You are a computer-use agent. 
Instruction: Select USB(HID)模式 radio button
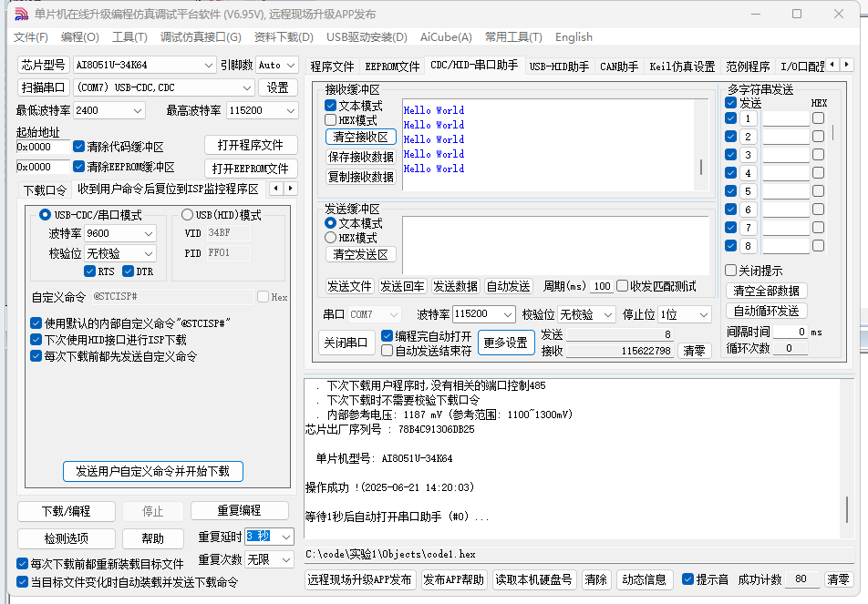point(187,215)
